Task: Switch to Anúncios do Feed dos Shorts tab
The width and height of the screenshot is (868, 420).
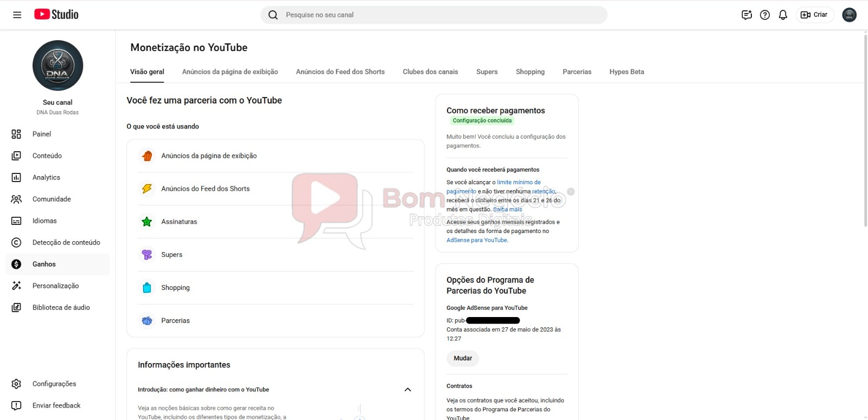Action: [x=340, y=72]
